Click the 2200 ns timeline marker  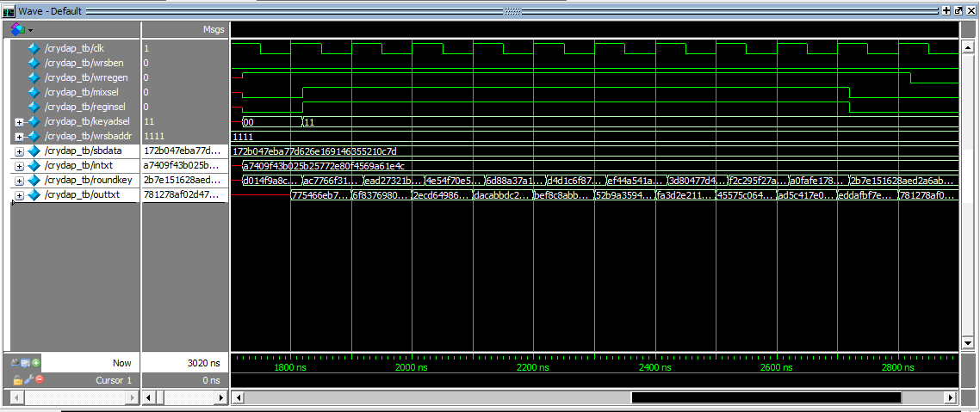533,367
